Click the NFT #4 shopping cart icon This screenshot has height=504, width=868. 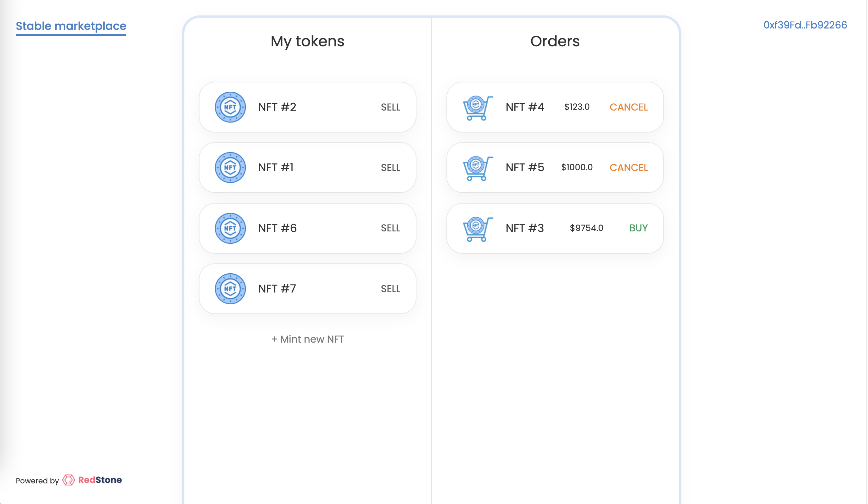[x=477, y=107]
